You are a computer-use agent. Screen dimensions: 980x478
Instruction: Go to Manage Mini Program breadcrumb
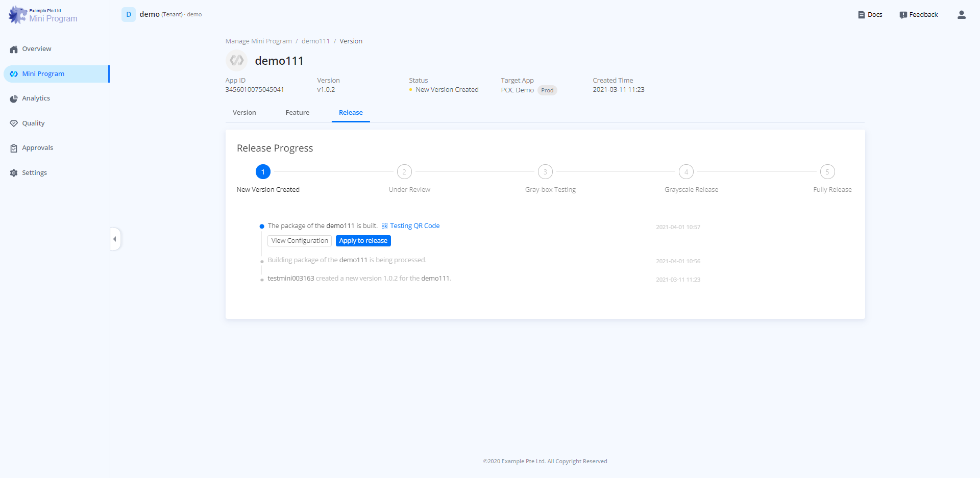(x=259, y=41)
